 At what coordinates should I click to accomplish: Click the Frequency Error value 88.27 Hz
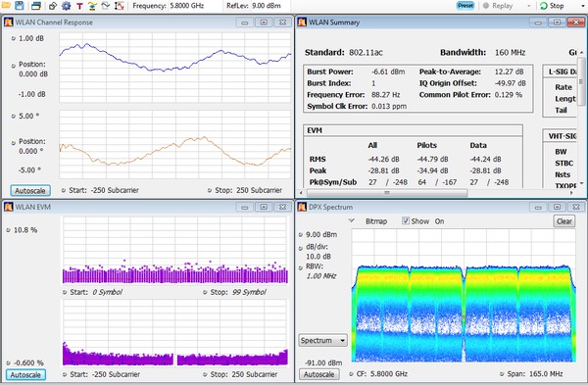coord(385,95)
